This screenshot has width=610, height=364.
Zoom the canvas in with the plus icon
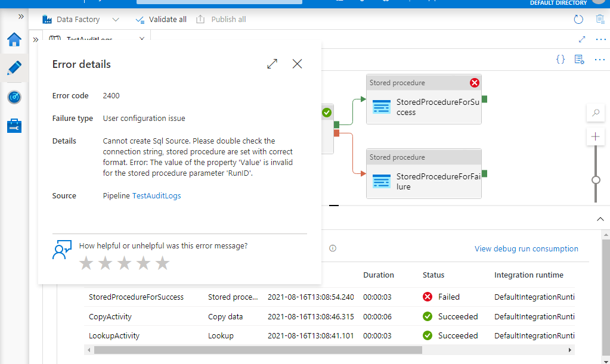(x=595, y=136)
